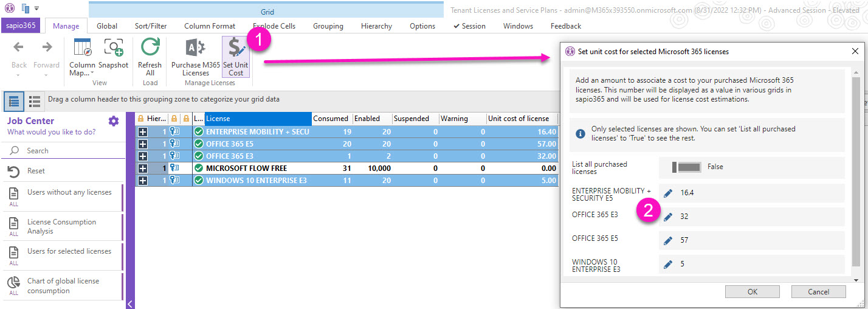
Task: Click Cancel in the unit cost dialog
Action: point(818,292)
